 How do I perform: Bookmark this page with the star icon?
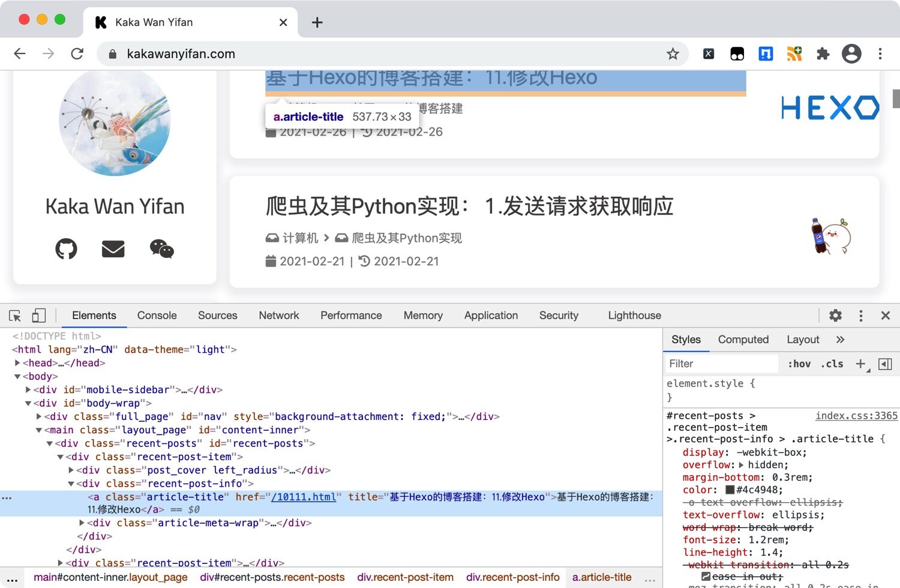[x=673, y=54]
